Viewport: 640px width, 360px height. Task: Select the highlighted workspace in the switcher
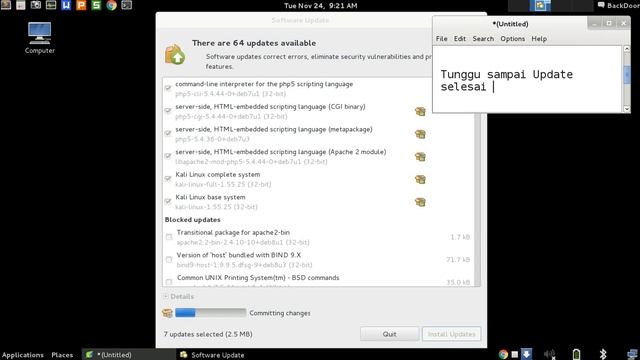coord(540,5)
